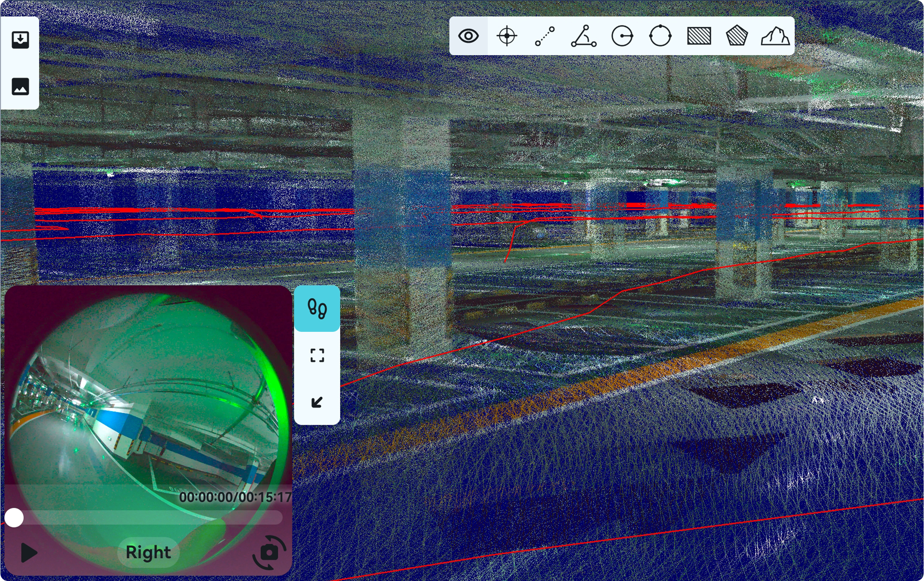Screen dimensions: 924x581
Task: Select the hatched rectangle area tool
Action: click(699, 36)
